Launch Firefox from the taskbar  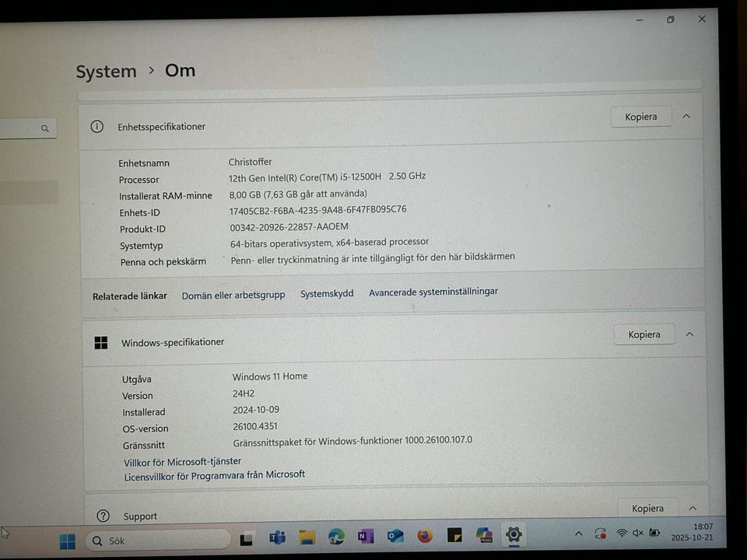tap(425, 535)
